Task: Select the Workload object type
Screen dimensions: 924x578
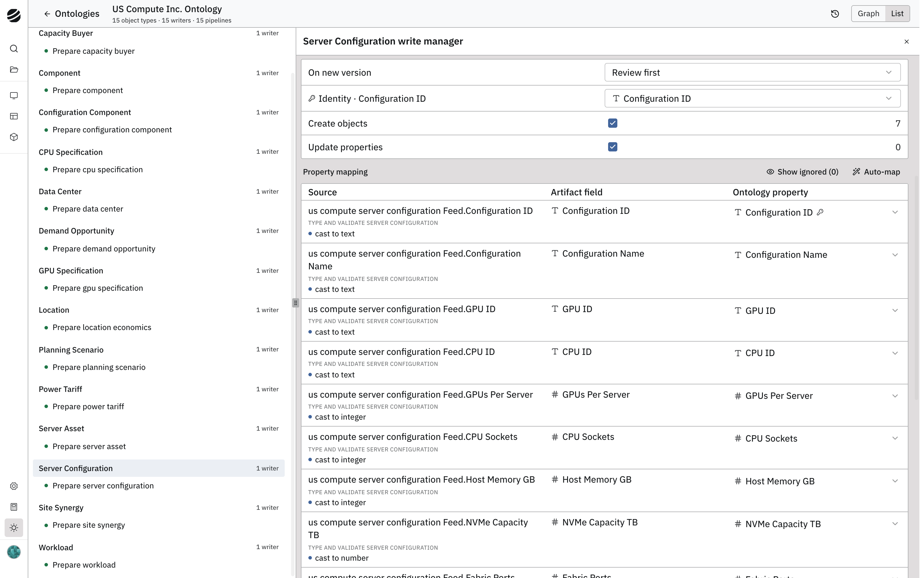Action: (x=159, y=547)
